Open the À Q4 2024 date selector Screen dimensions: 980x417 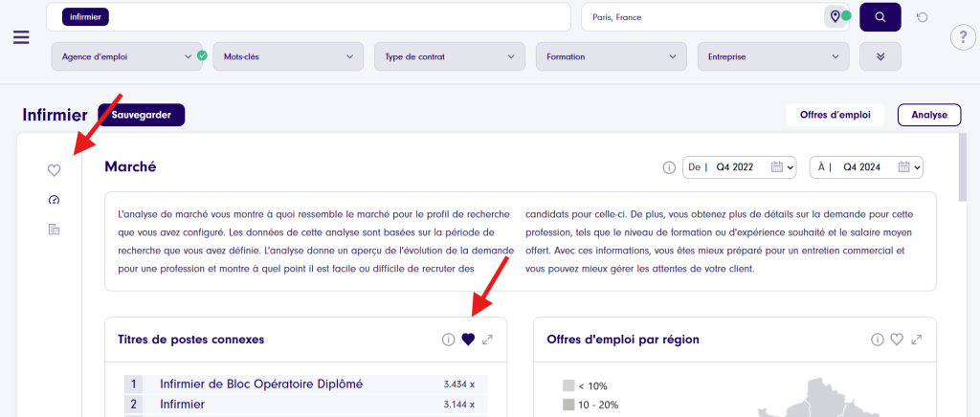(866, 167)
